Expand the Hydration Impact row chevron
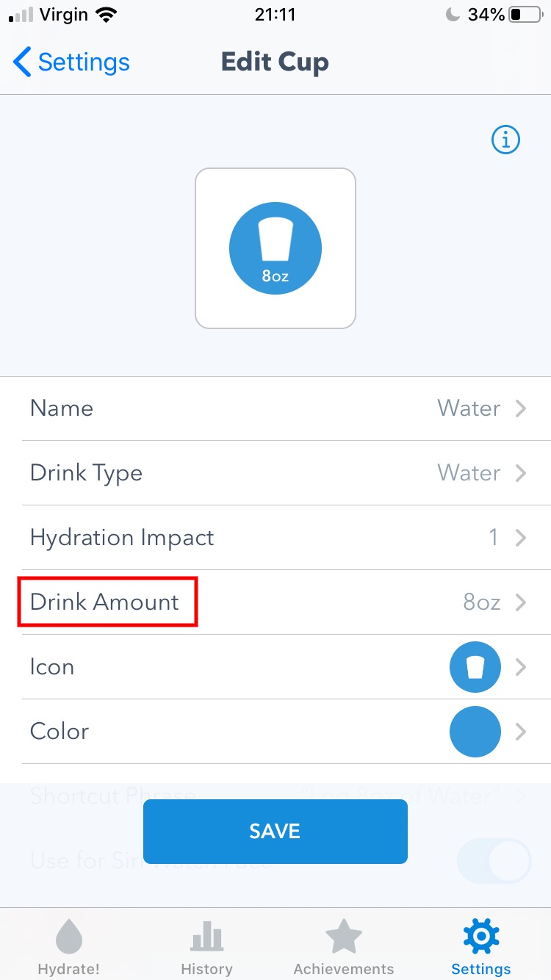Image resolution: width=551 pixels, height=980 pixels. coord(521,538)
